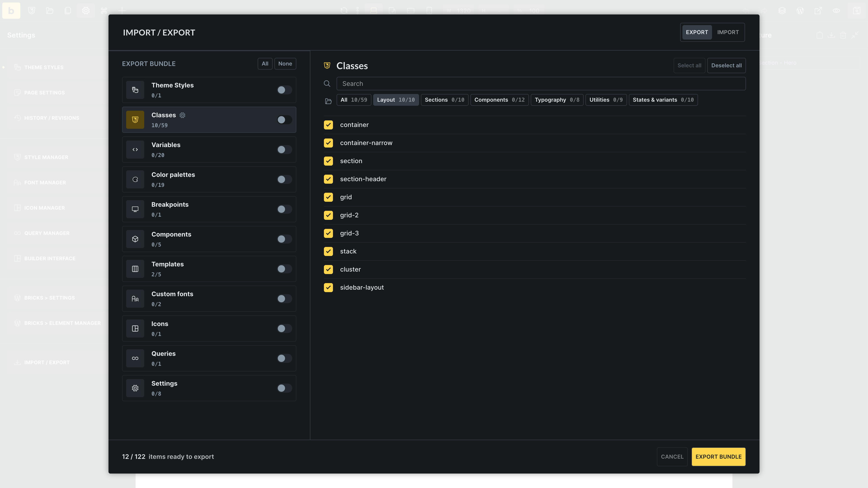Viewport: 868px width, 488px height.
Task: Deselect the section-header class checkbox
Action: click(328, 179)
